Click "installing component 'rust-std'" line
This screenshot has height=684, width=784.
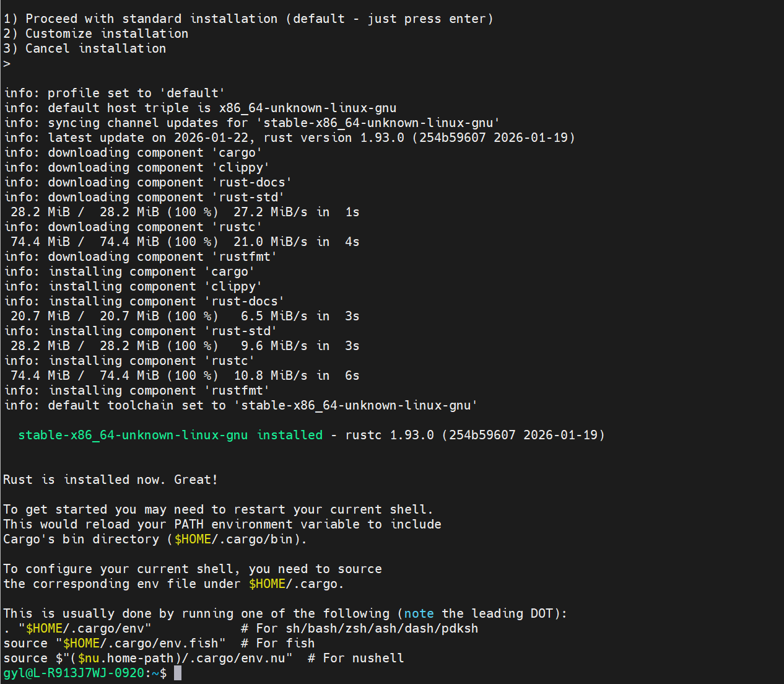pos(141,331)
